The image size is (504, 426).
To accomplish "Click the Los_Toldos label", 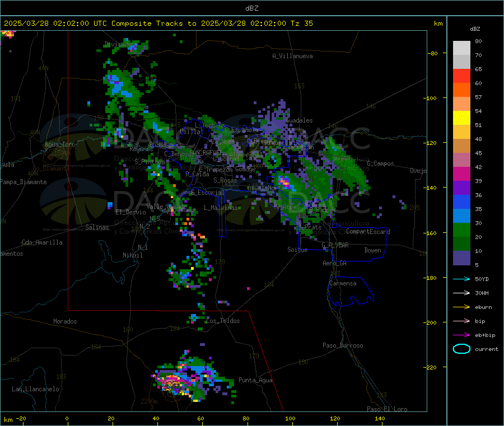I will 223,321.
